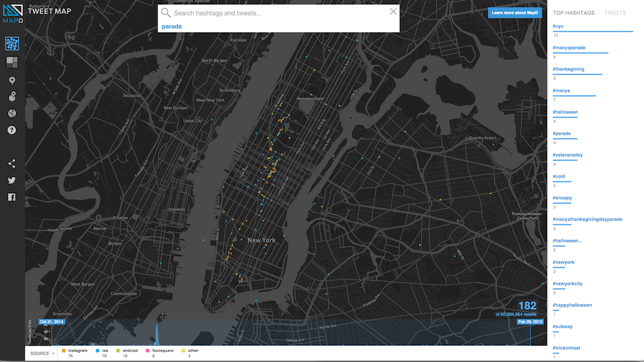Select the 'parade' search term

click(172, 26)
